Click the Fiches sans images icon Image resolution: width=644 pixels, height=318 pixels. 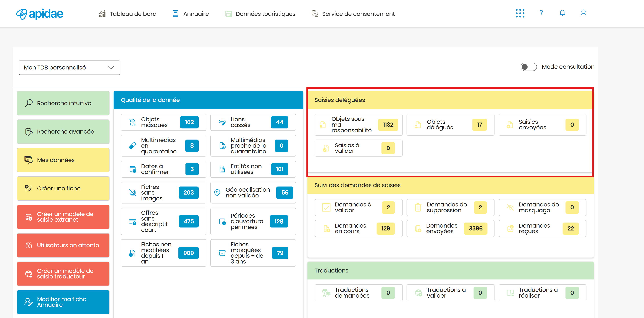coord(133,193)
